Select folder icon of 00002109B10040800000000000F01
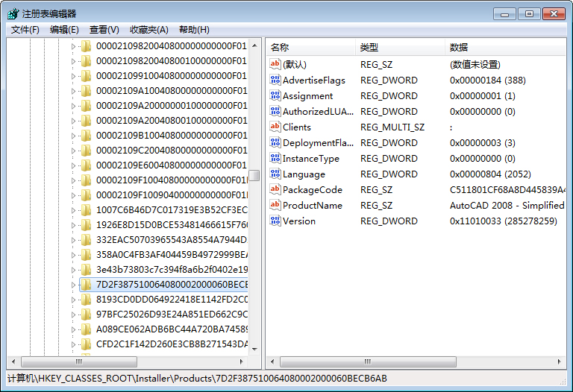This screenshot has height=392, width=573. [x=86, y=136]
